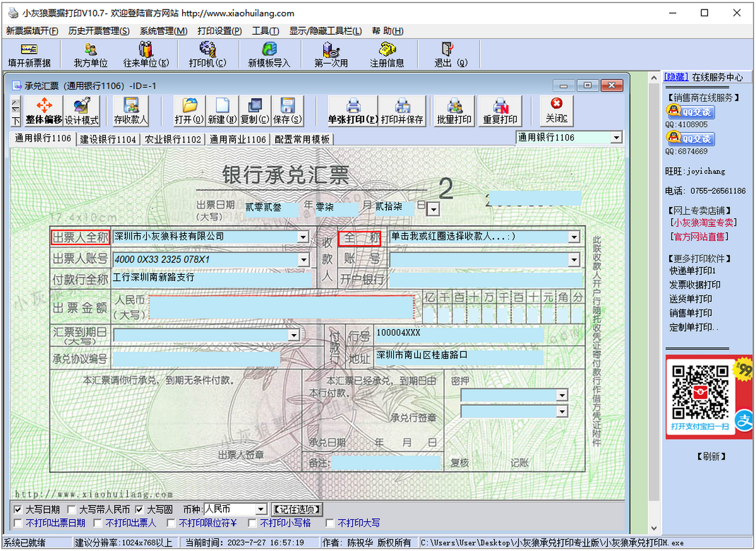The image size is (756, 551).
Task: Click 刷新 refresh link
Action: click(x=711, y=456)
